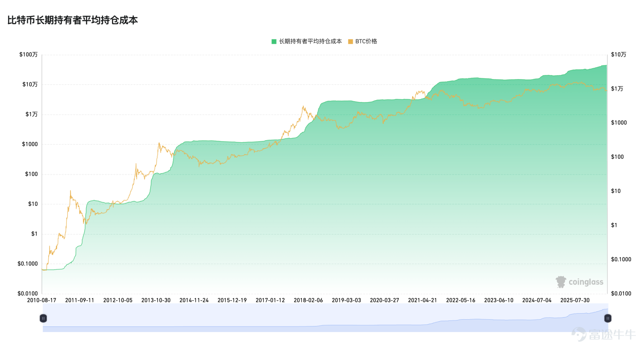Click the x-axis date 2022-05-16

tap(461, 300)
